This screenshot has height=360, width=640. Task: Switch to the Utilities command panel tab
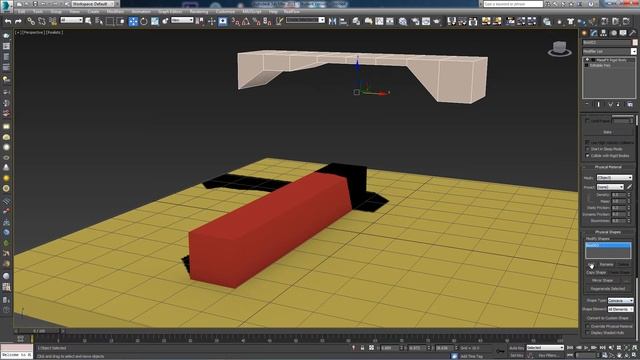(633, 33)
